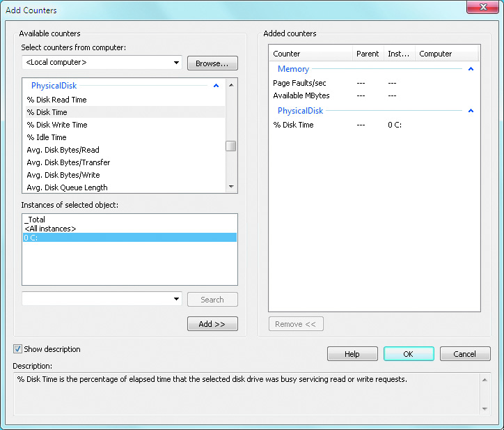Select Page Faults/sec in added counters
Viewport: 504px width, 430px height.
tap(374, 83)
